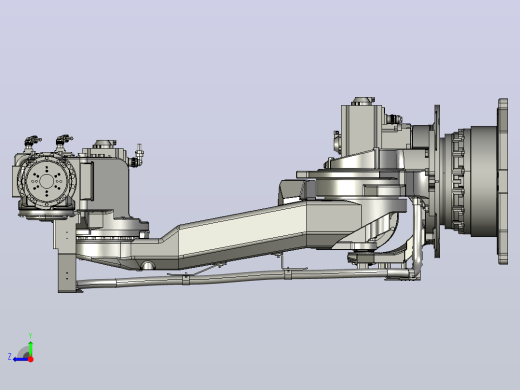520x390 pixels.
Task: Select the circular bolt-pattern hub on the model
Action: pos(46,181)
